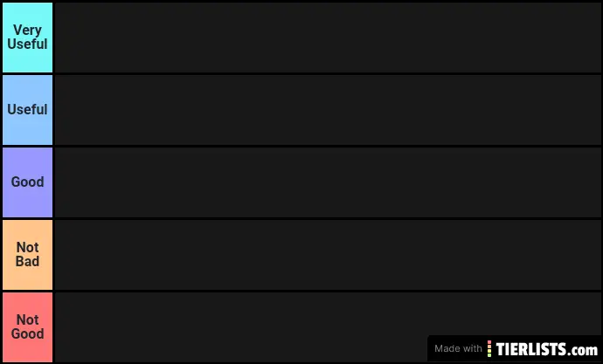Click the empty Good tier row
This screenshot has width=603, height=364.
(x=328, y=182)
